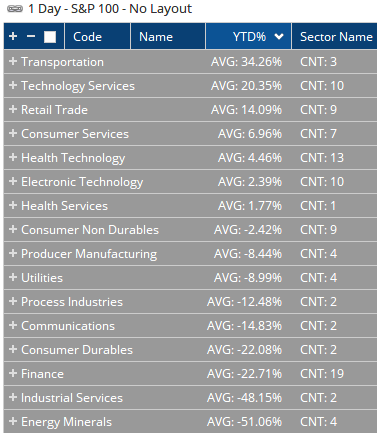This screenshot has height=433, width=377.
Task: Collapse all groups with header minus icon
Action: (x=31, y=36)
